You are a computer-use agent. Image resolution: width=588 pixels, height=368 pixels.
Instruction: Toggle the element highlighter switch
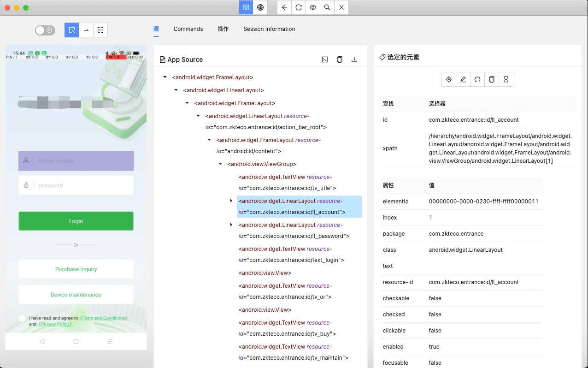coord(45,30)
